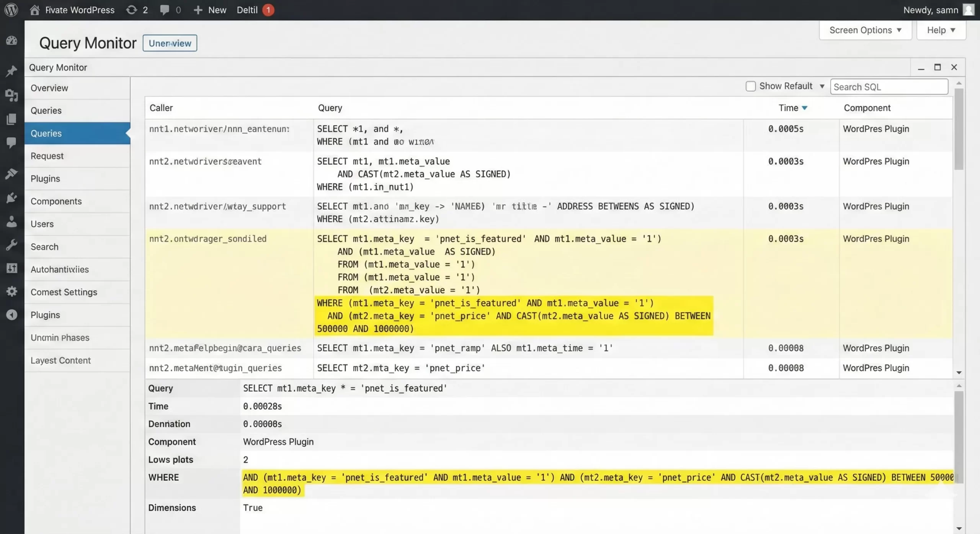The image size is (980, 534).
Task: Switch to Components panel item
Action: pos(56,202)
